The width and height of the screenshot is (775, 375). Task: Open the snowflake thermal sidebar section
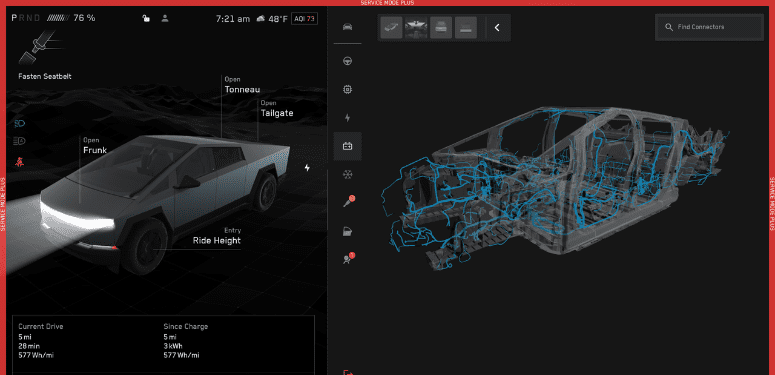347,174
